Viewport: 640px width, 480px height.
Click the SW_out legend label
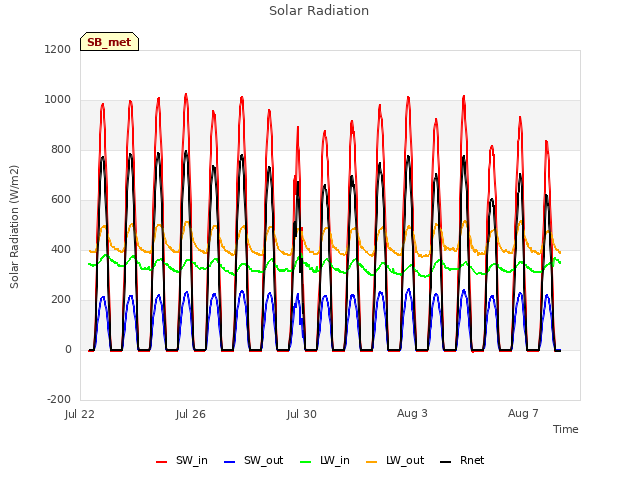(x=264, y=461)
